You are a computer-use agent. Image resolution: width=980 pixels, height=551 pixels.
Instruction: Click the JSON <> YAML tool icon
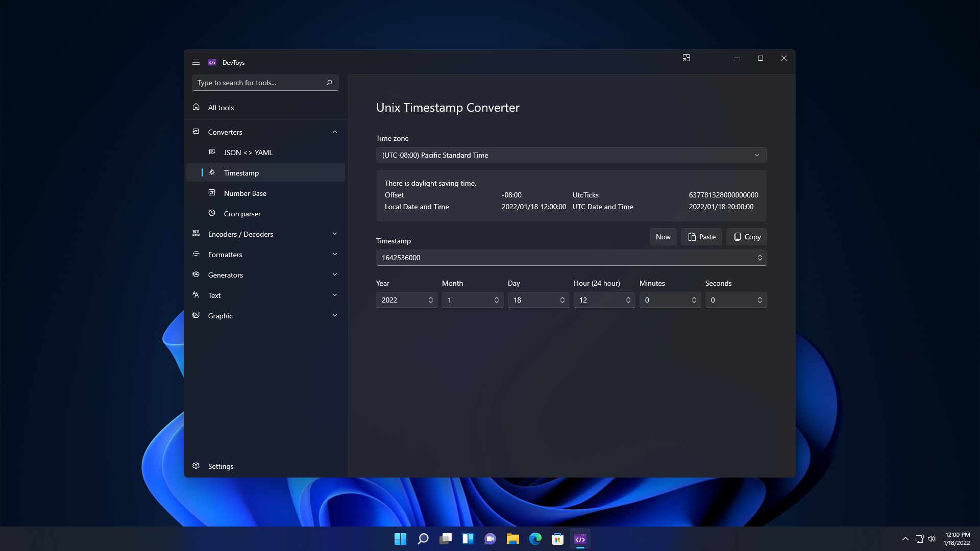pos(212,152)
